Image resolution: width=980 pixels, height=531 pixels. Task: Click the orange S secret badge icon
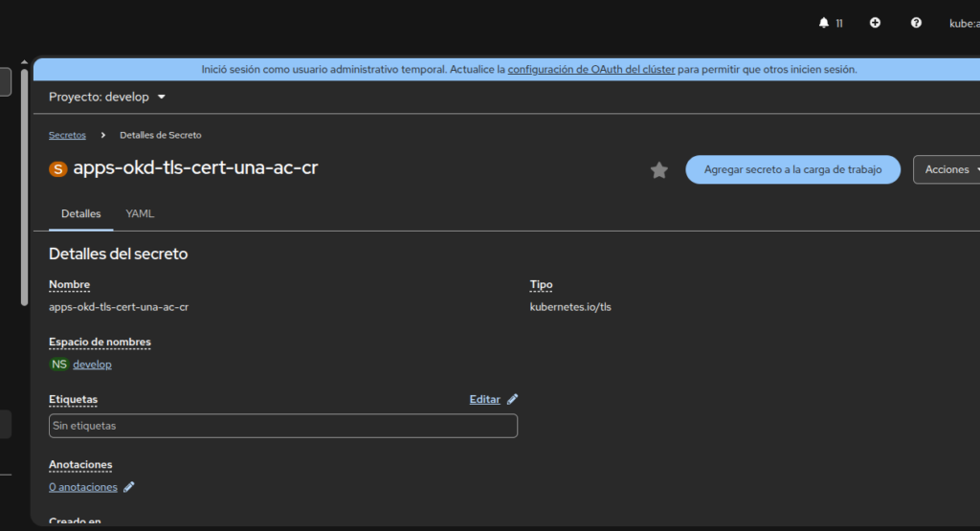58,169
